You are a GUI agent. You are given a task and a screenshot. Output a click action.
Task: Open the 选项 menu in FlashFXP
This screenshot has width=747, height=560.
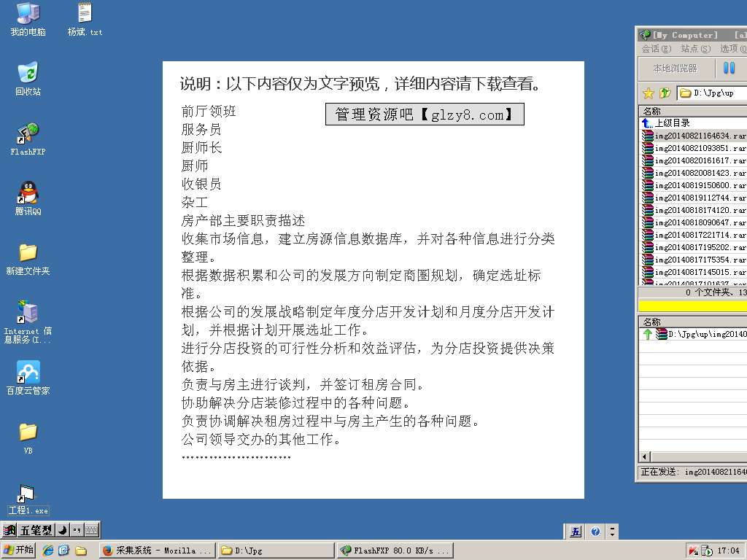tap(733, 49)
